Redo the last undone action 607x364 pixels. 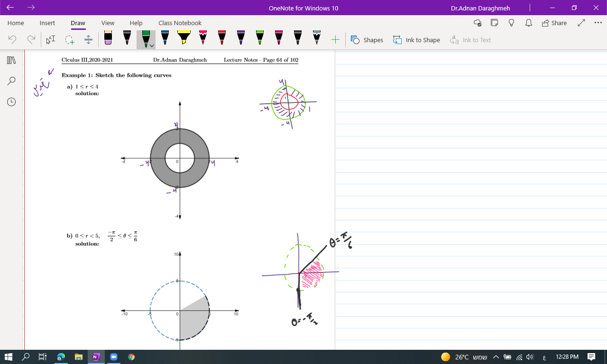click(x=31, y=40)
